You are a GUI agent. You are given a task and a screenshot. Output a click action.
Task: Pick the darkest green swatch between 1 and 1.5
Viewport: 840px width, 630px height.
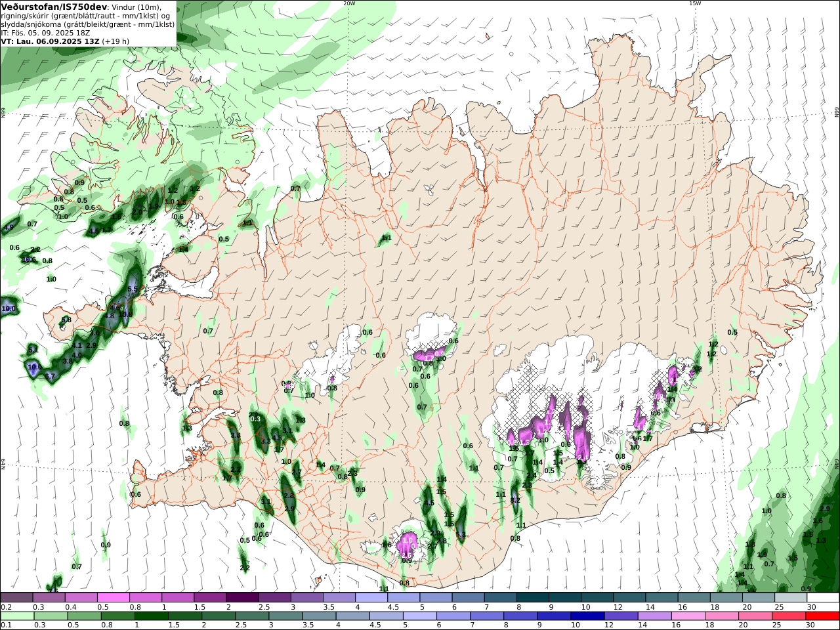(x=152, y=616)
